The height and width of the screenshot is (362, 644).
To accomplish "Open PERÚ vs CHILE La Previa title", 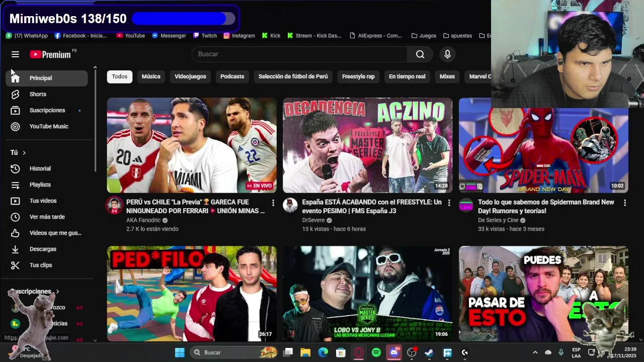I will pyautogui.click(x=195, y=207).
